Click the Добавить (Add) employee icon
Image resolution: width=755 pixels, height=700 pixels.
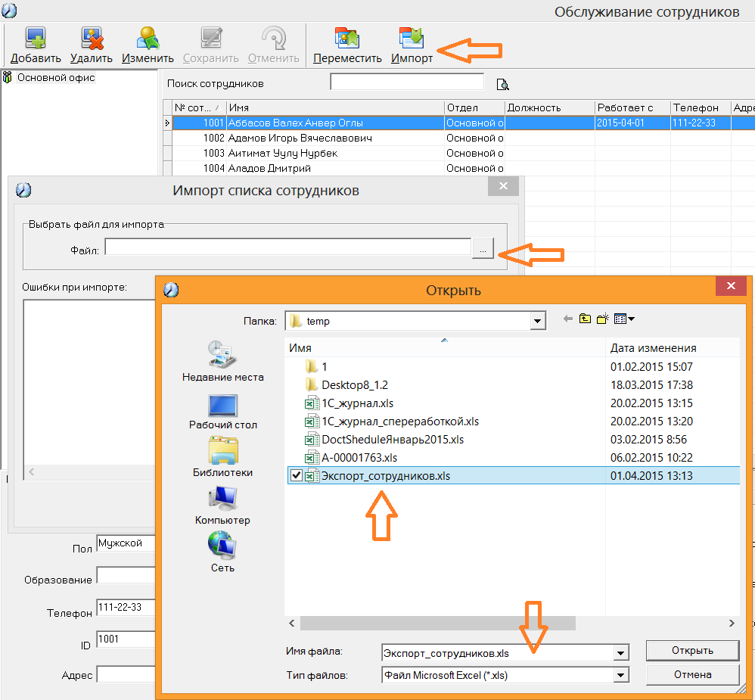coord(36,39)
